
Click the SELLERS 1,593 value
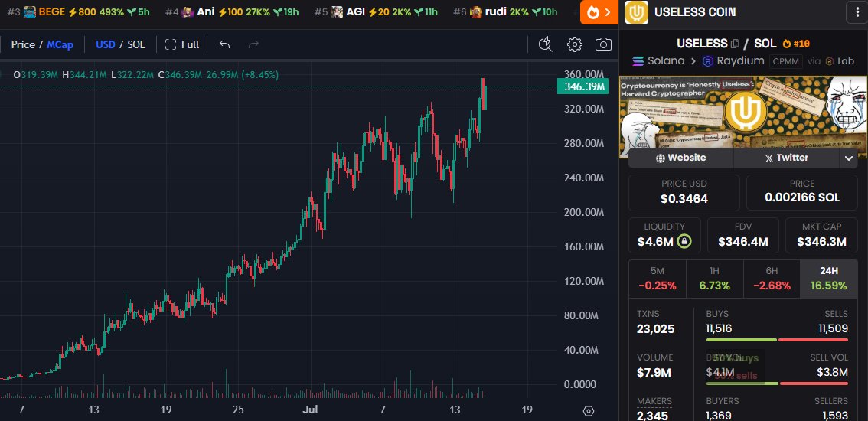click(x=835, y=416)
